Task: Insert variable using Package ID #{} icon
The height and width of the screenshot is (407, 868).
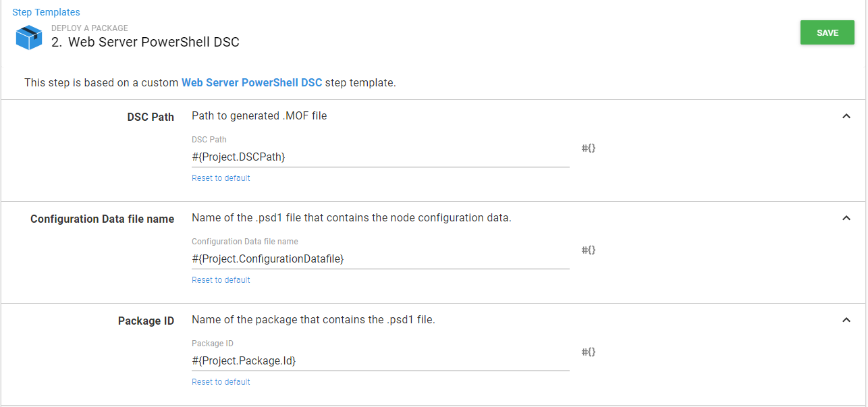Action: [x=588, y=352]
